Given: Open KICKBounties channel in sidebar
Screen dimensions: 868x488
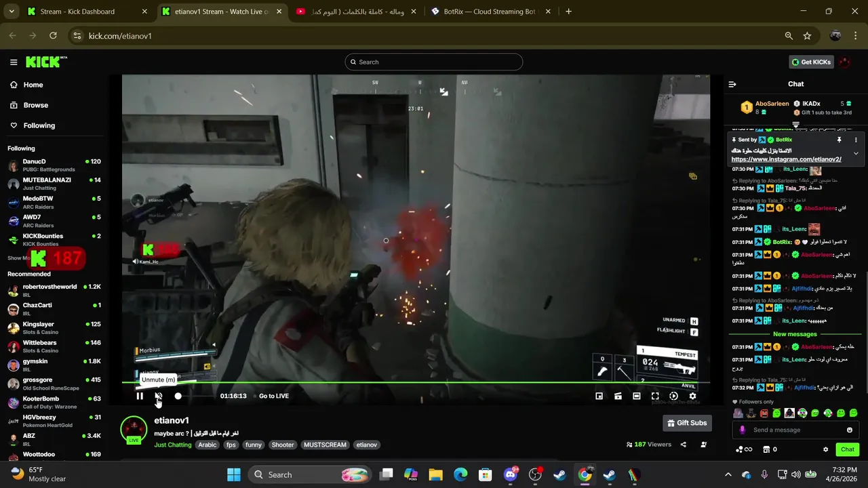Looking at the screenshot, I should [x=54, y=239].
